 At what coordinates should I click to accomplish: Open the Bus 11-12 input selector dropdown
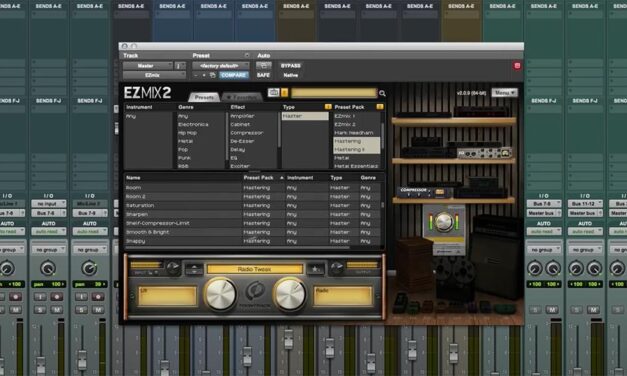click(x=585, y=204)
